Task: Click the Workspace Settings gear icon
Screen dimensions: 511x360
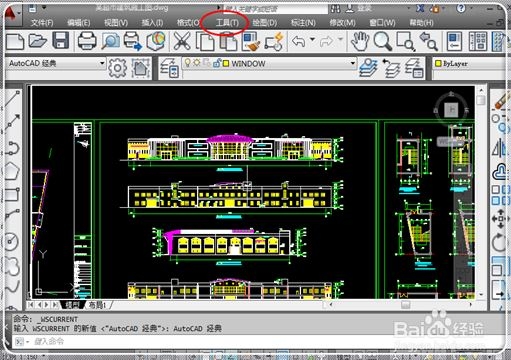Action: click(x=117, y=68)
